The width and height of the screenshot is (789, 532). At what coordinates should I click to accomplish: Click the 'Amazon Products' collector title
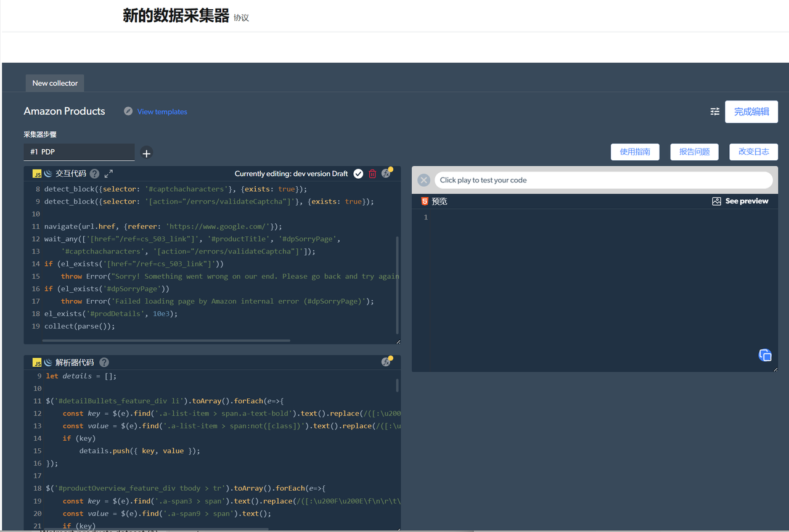(65, 111)
